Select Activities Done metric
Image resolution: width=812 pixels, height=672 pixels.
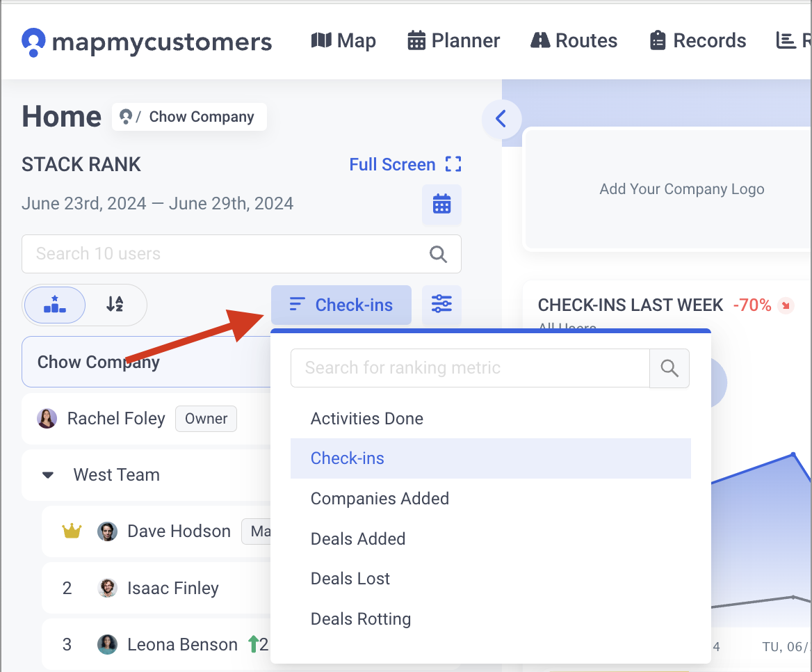pyautogui.click(x=490, y=419)
